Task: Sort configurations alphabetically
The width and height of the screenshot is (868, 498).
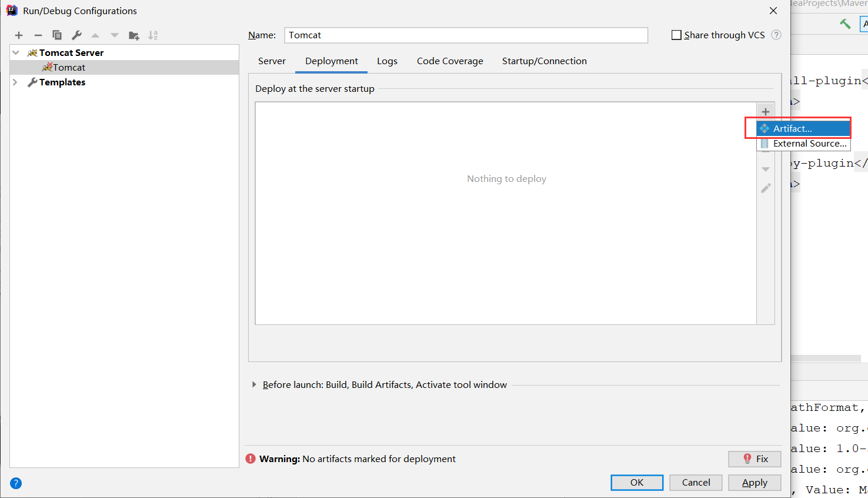Action: click(153, 35)
